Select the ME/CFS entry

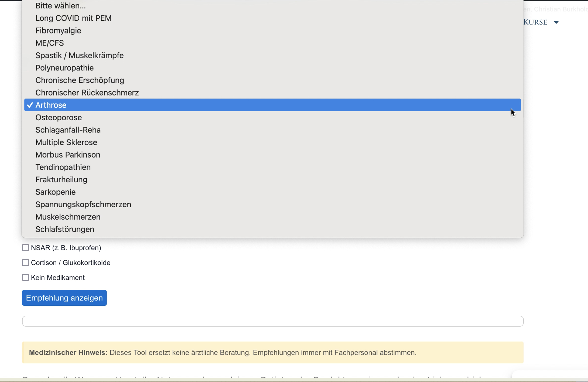pyautogui.click(x=49, y=43)
